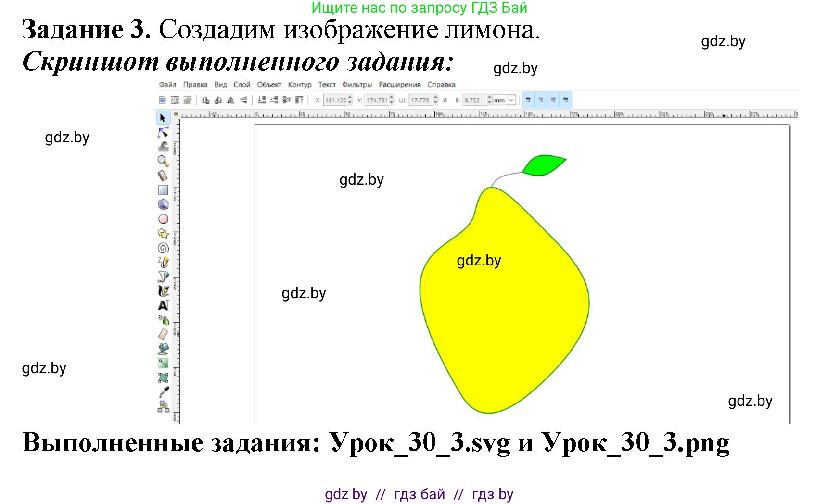Select the Zoom tool
Image resolution: width=840 pixels, height=504 pixels.
(x=164, y=161)
